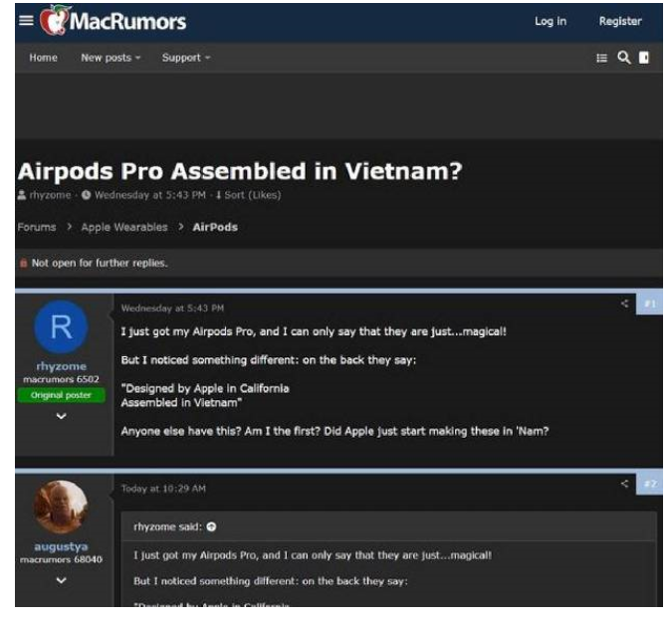
Task: Open post number #2 permalink
Action: tap(650, 484)
